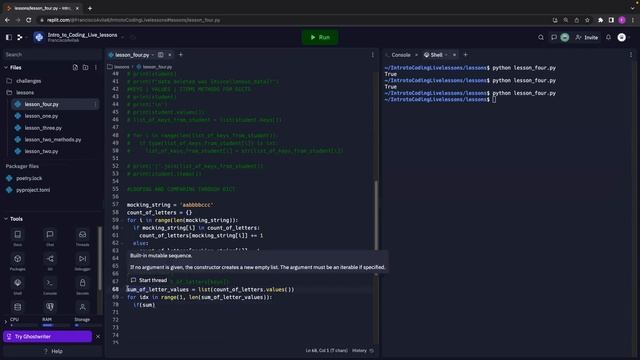640x360 pixels.
Task: Open the version control branch icon
Action: [x=20, y=37]
